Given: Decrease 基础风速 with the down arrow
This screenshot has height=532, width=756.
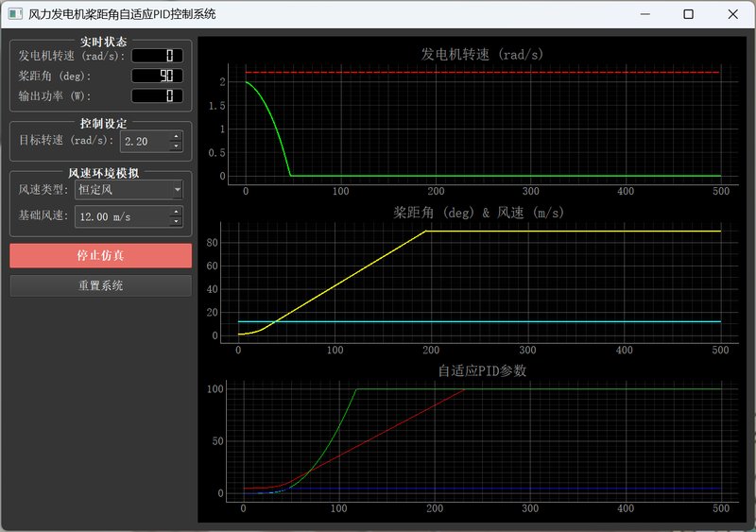Looking at the screenshot, I should (x=176, y=221).
